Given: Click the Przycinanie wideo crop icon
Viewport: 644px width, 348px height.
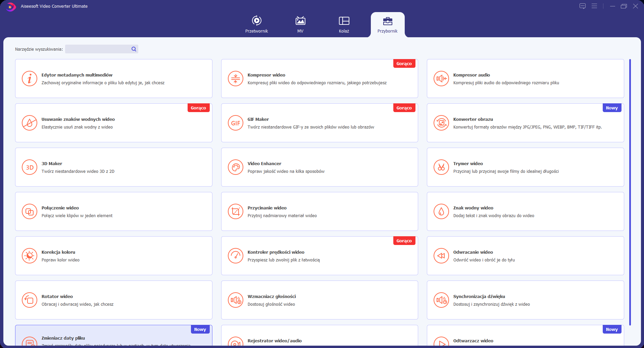Looking at the screenshot, I should 236,211.
